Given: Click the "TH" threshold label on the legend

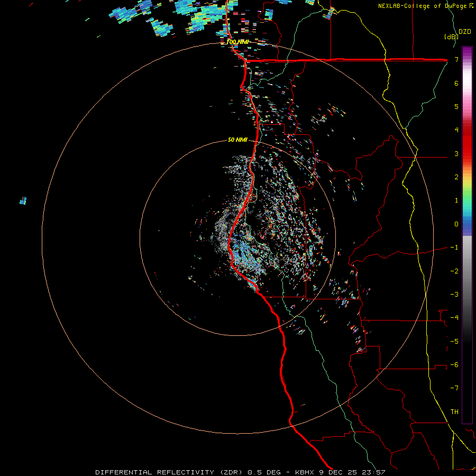Looking at the screenshot, I should pos(454,411).
